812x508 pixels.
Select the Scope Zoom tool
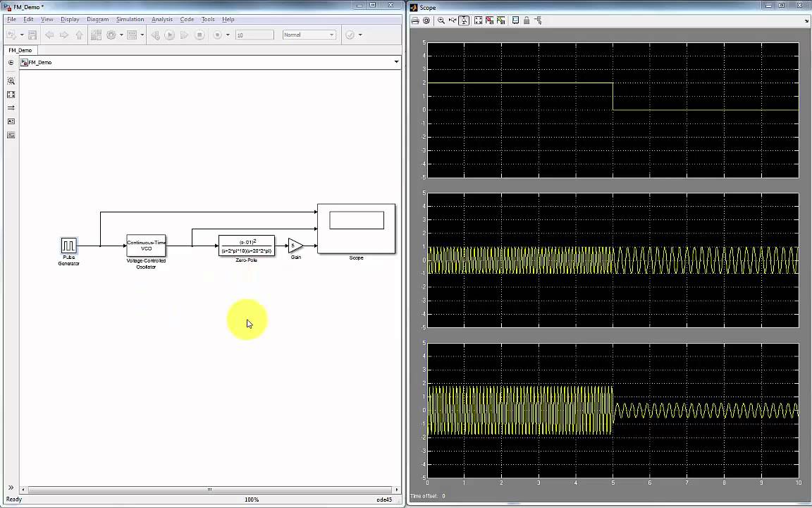tap(441, 20)
